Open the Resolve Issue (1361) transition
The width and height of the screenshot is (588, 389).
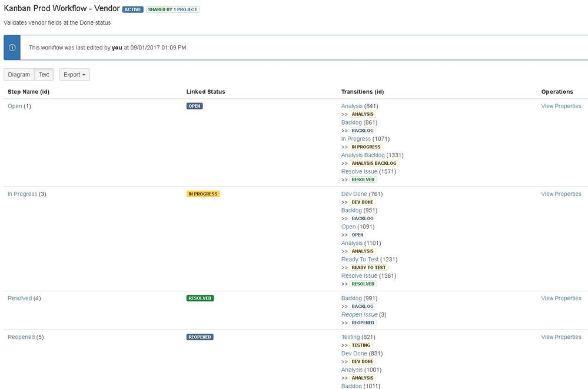359,276
